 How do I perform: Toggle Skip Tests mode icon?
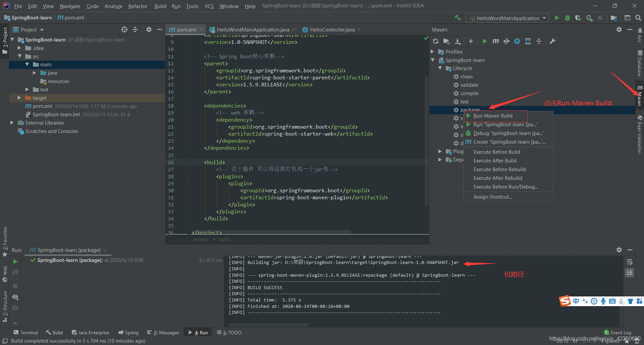[506, 41]
